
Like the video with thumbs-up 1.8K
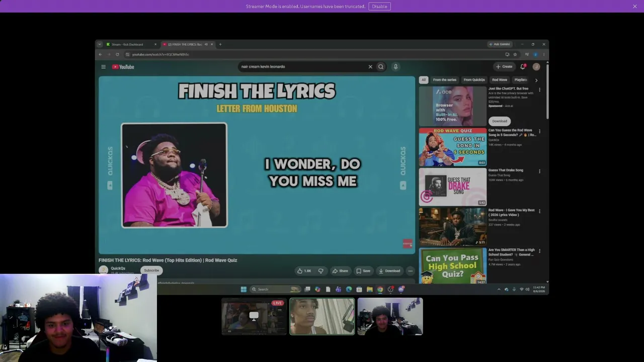[304, 271]
